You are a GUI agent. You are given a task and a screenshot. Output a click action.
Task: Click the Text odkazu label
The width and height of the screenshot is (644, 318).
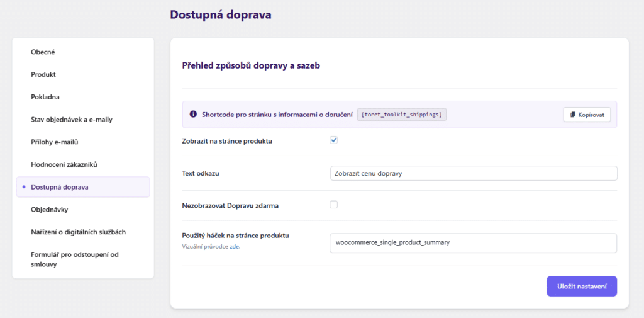click(x=201, y=173)
